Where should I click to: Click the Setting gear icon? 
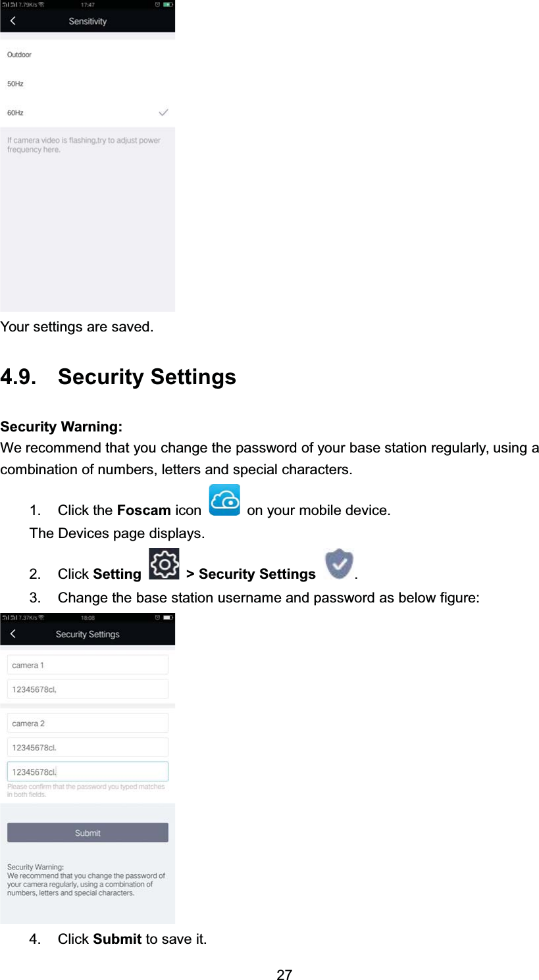(165, 564)
